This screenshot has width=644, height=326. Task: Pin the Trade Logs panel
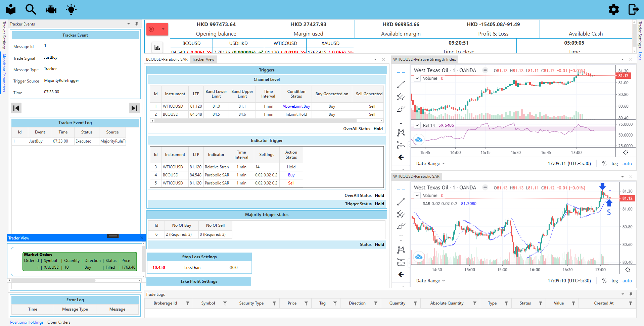click(631, 294)
